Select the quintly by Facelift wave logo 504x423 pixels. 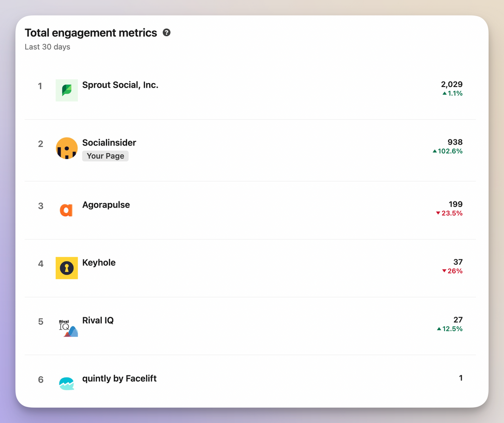pos(67,383)
